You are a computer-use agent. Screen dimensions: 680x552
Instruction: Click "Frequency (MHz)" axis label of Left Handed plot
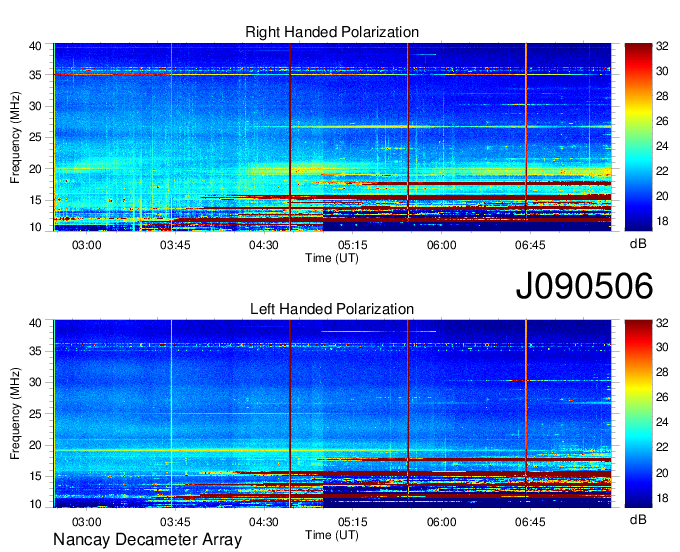pos(15,414)
